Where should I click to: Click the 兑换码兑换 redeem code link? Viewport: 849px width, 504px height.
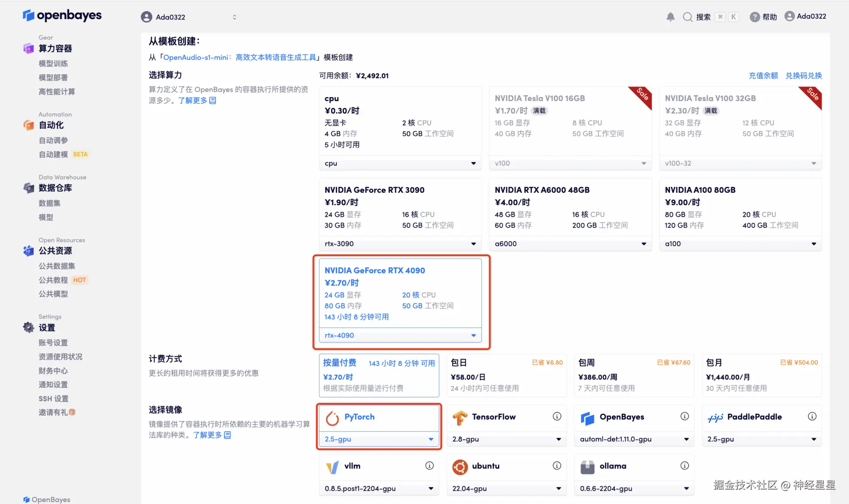[x=803, y=75]
